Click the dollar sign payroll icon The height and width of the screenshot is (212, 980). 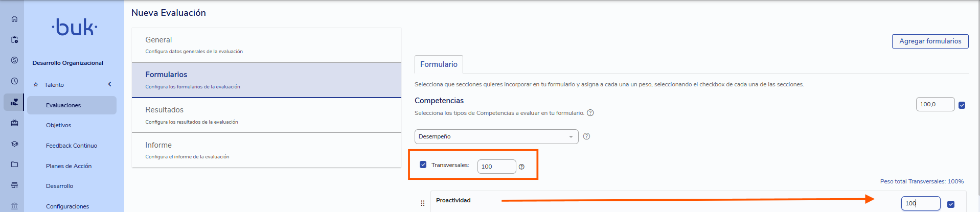[x=14, y=60]
